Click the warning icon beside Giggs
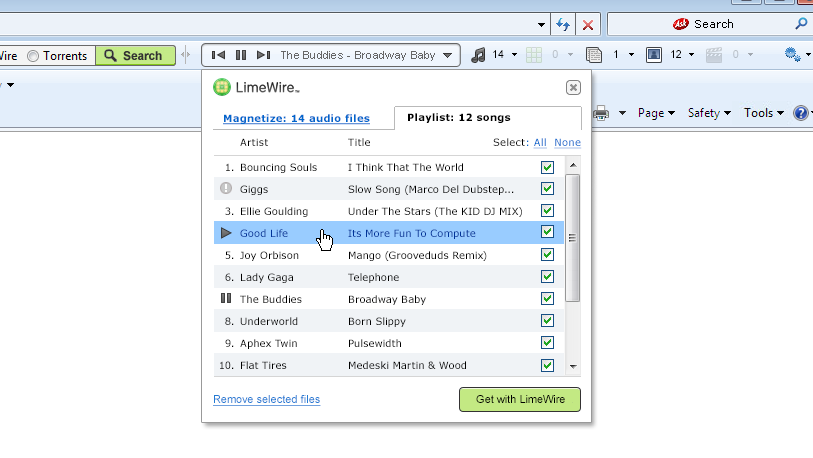The height and width of the screenshot is (458, 813). point(226,188)
